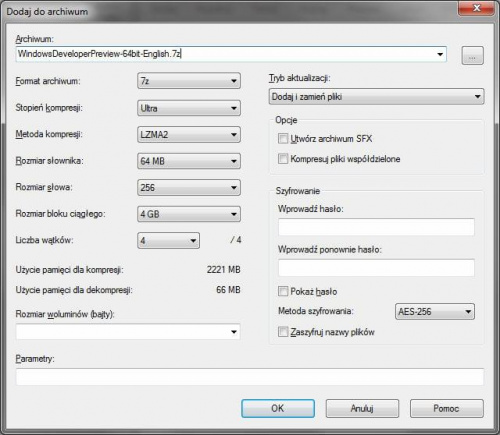Enable Zaszyfruj nazwy plików checkbox
This screenshot has height=435, width=500.
pyautogui.click(x=283, y=332)
